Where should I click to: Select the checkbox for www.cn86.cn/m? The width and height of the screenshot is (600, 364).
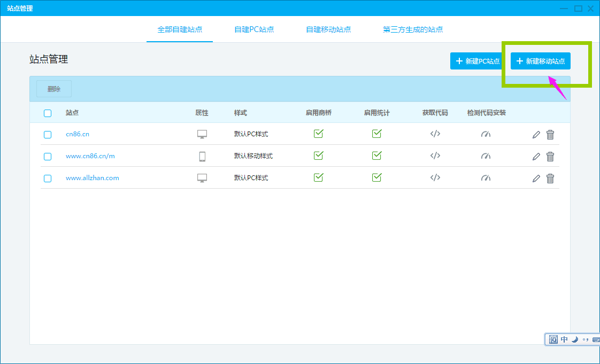pyautogui.click(x=48, y=157)
